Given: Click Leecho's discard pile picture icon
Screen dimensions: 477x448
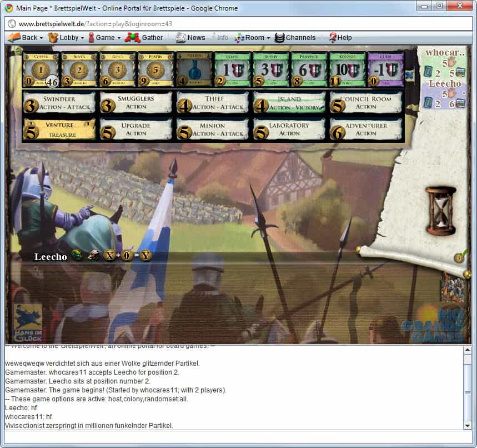Looking at the screenshot, I should [x=460, y=103].
